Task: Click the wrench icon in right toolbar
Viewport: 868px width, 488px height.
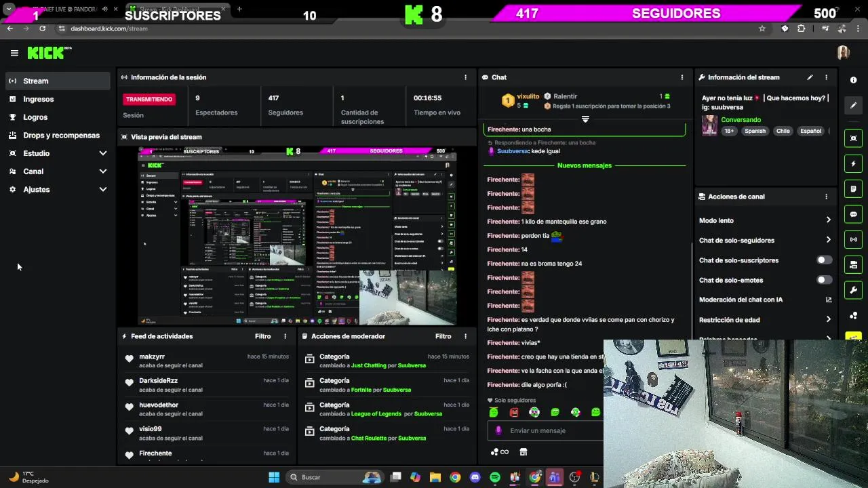Action: coord(853,290)
